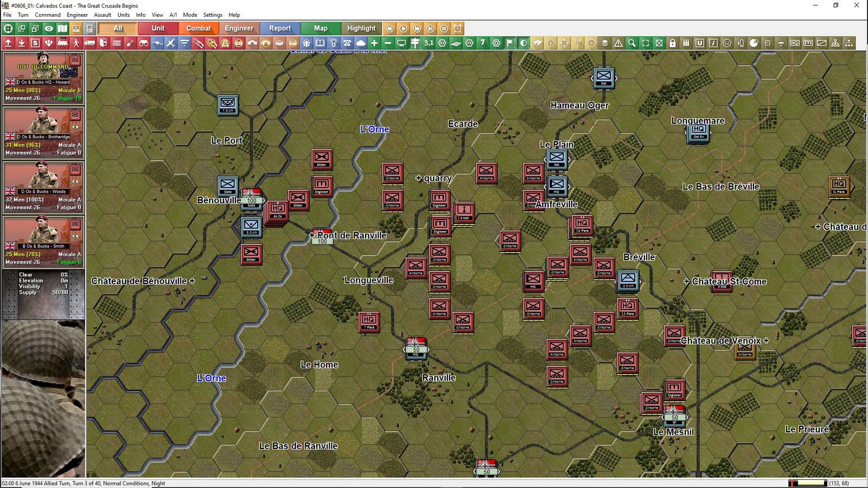Click the signpost icon
Screen dimensions: 868x488
point(415,43)
